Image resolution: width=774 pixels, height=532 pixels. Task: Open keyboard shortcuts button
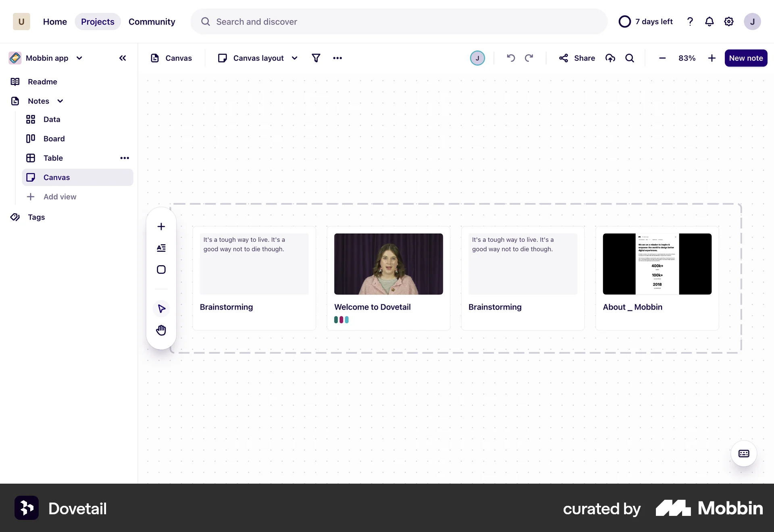coord(744,454)
